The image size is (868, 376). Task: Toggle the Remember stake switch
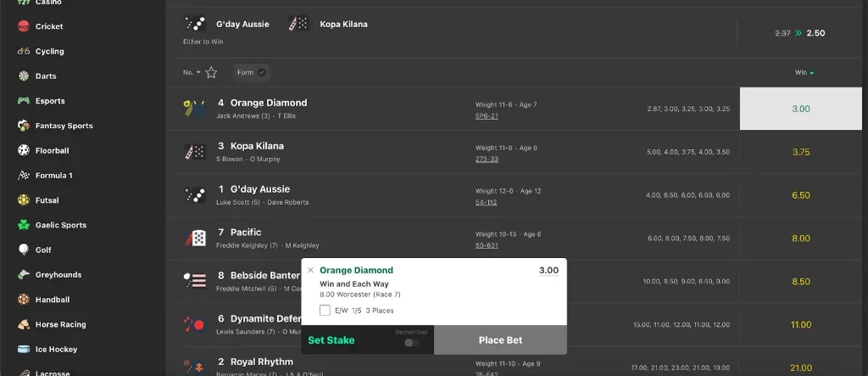coord(412,343)
